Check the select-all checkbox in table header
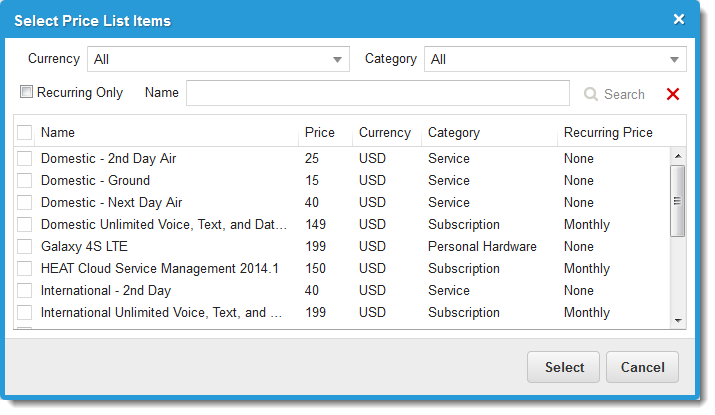The width and height of the screenshot is (715, 415). coord(25,133)
